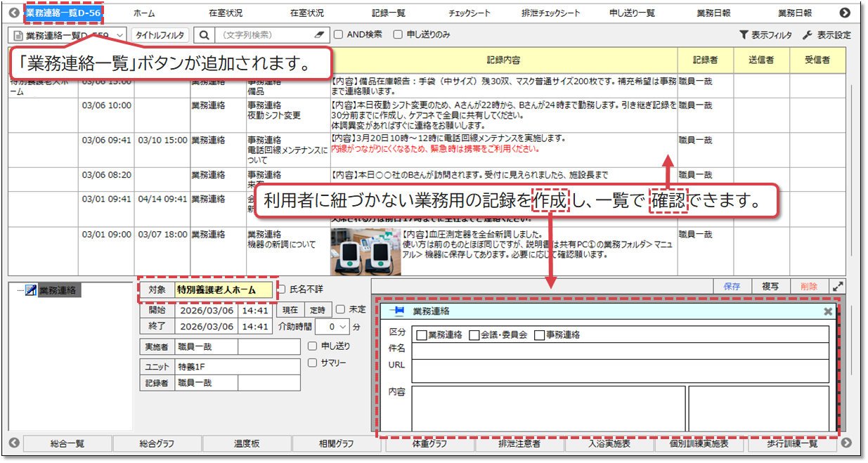Viewport: 868px width, 463px height.
Task: Click the eraser icon in the search box
Action: 320,34
